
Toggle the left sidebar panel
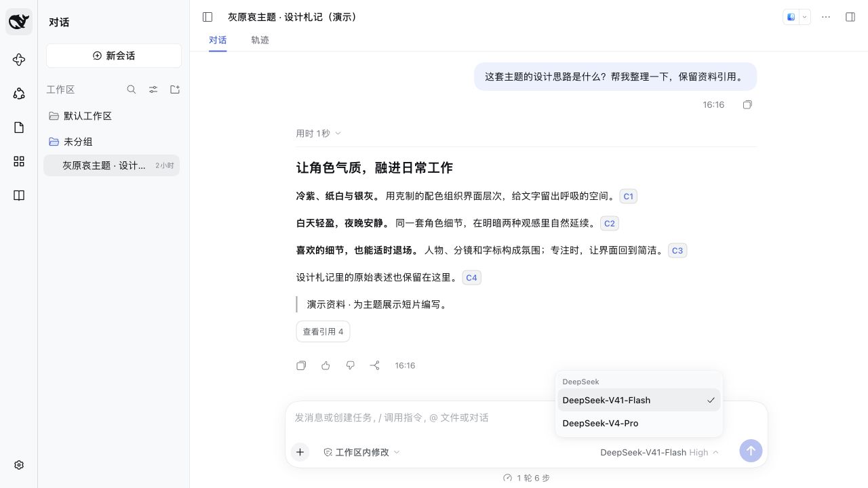coord(208,17)
